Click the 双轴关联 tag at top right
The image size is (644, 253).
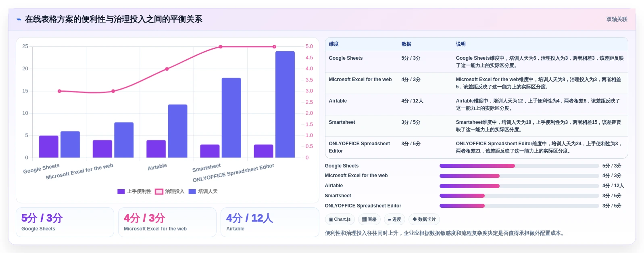pyautogui.click(x=617, y=19)
